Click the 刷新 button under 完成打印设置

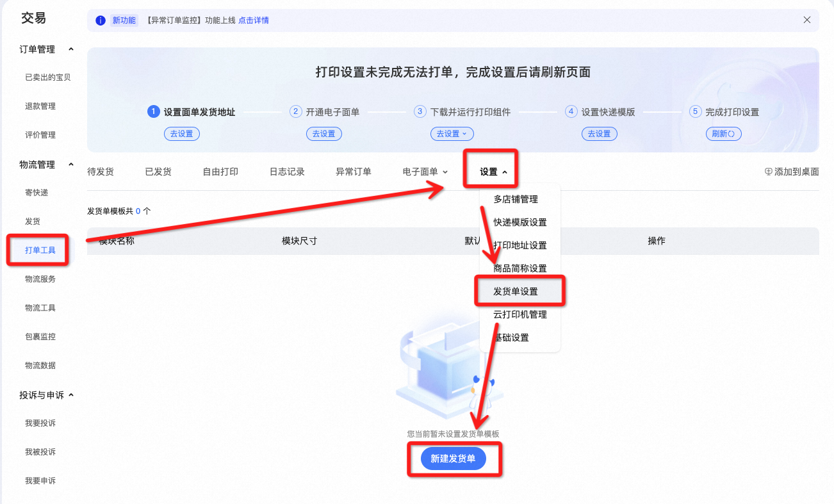coord(724,134)
